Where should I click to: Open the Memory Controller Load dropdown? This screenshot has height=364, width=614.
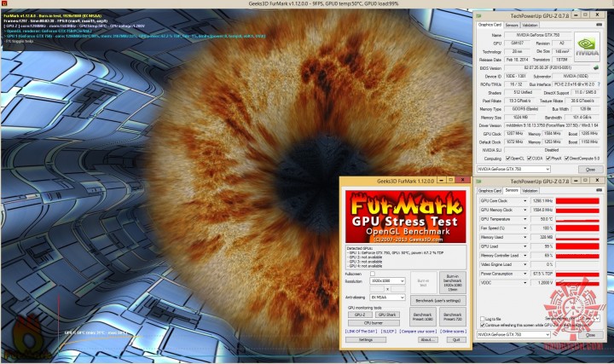525,255
